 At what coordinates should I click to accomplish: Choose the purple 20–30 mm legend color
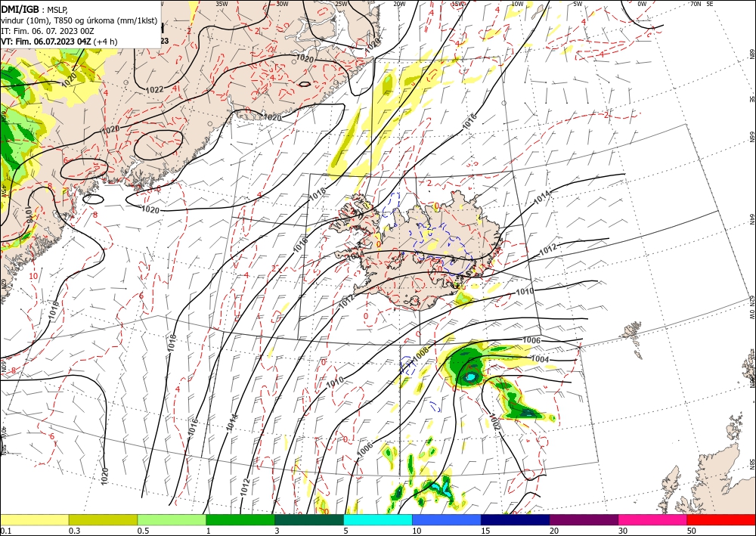584,519
